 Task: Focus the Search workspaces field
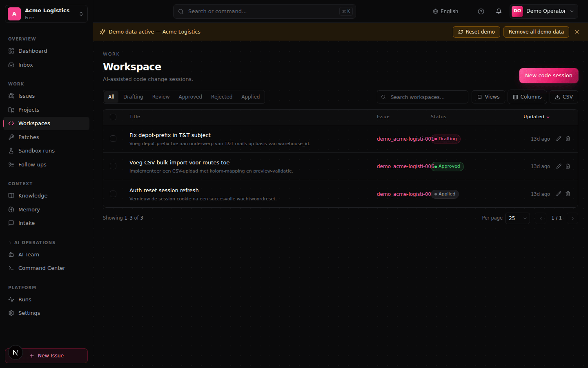coord(423,97)
